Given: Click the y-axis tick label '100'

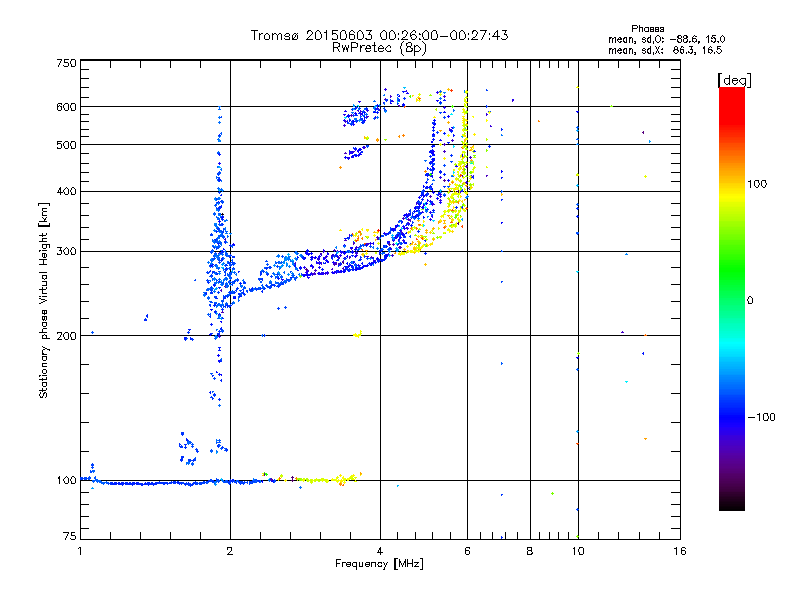Looking at the screenshot, I should [x=66, y=480].
